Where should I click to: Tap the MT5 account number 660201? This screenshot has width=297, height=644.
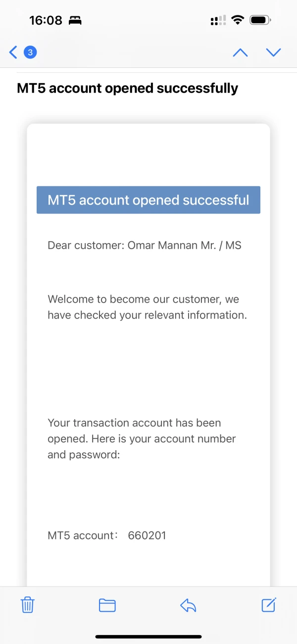(147, 535)
